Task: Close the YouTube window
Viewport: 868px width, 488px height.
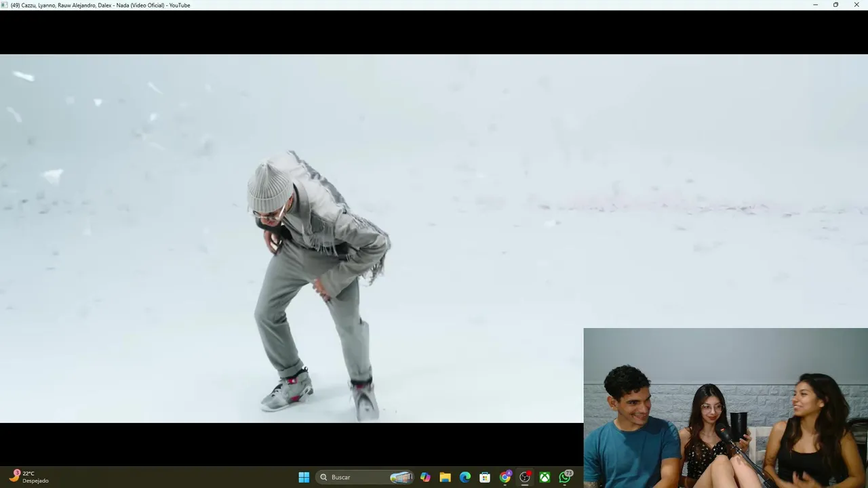Action: pyautogui.click(x=856, y=5)
